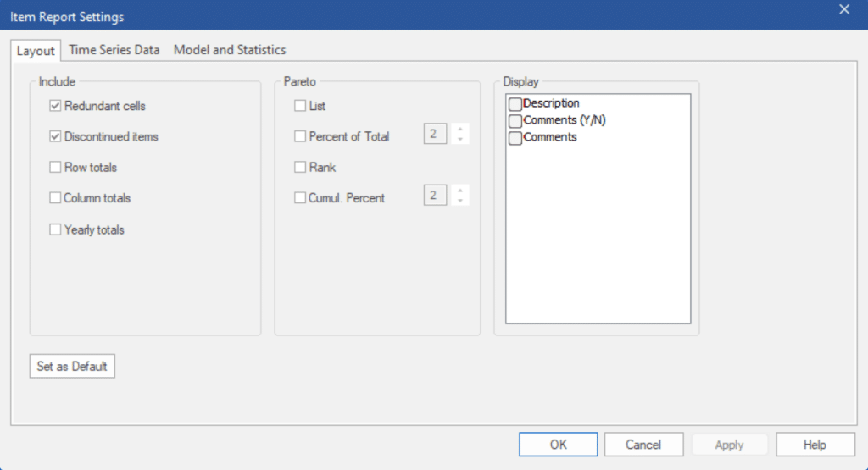The height and width of the screenshot is (470, 868).
Task: Check Description in the Display list
Action: pos(515,104)
